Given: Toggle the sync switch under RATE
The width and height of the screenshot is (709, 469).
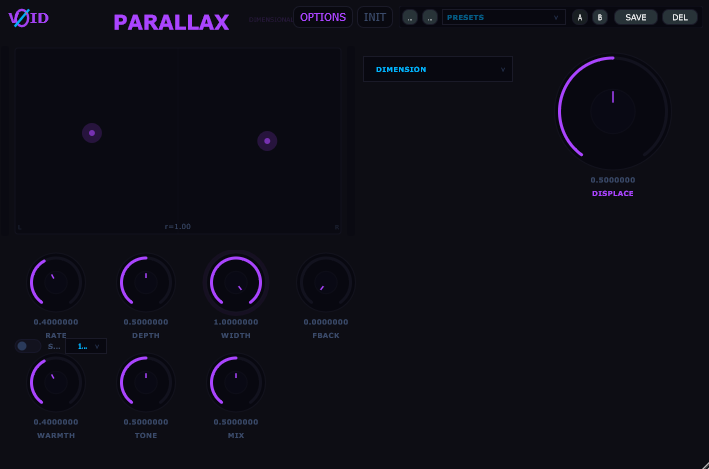Looking at the screenshot, I should point(28,346).
